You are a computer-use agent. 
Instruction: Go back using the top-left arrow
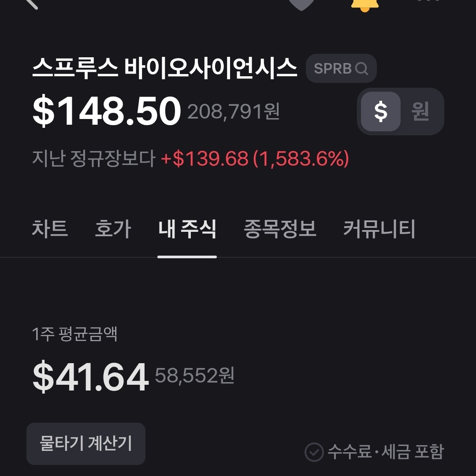click(x=31, y=4)
